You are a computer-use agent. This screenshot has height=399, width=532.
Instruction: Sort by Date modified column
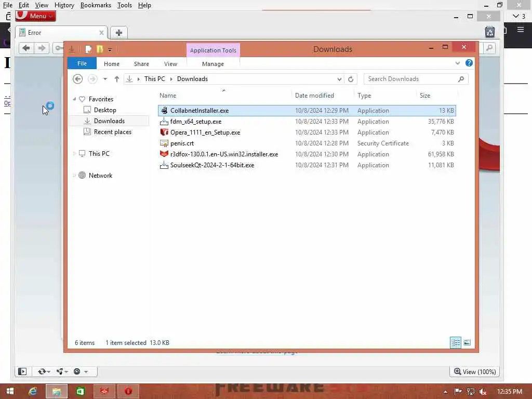pyautogui.click(x=322, y=96)
